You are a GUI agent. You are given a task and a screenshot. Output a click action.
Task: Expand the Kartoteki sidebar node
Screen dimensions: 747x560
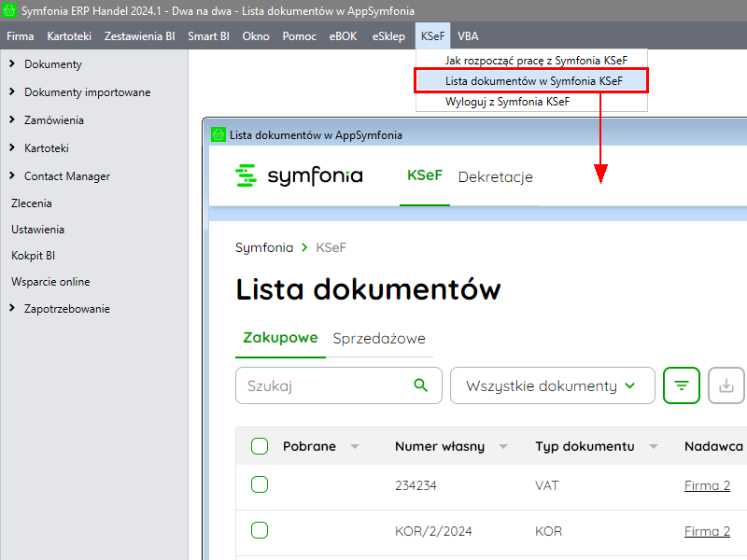tap(12, 147)
